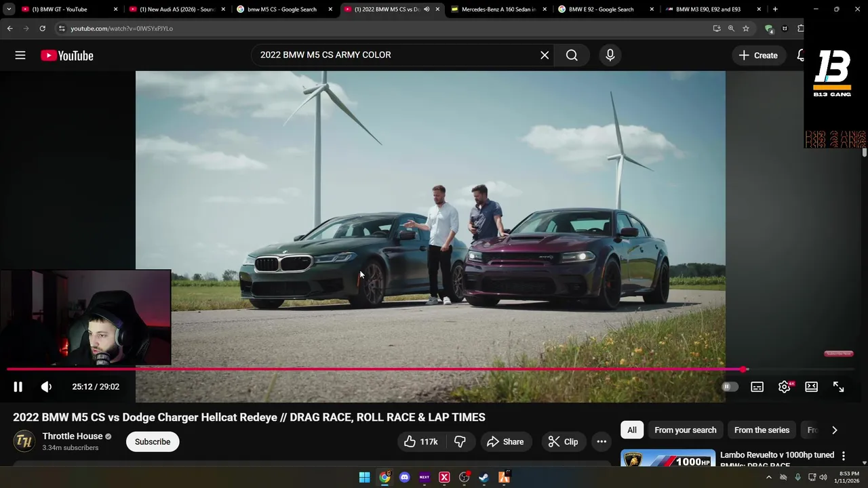The width and height of the screenshot is (868, 488).
Task: Close the BMW GT - YouTube tab
Action: pyautogui.click(x=115, y=9)
